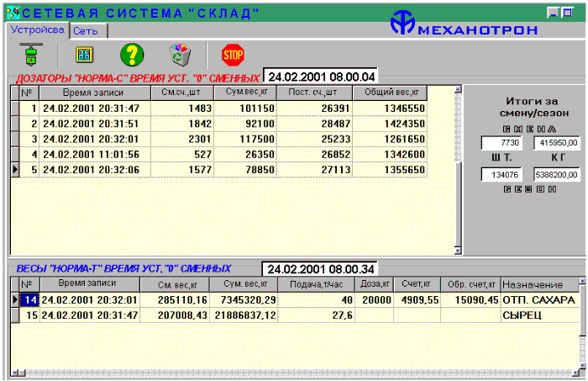Screen dimensions: 588x381
Task: Click the dosers vertical scrollbar thumb
Action: click(458, 204)
